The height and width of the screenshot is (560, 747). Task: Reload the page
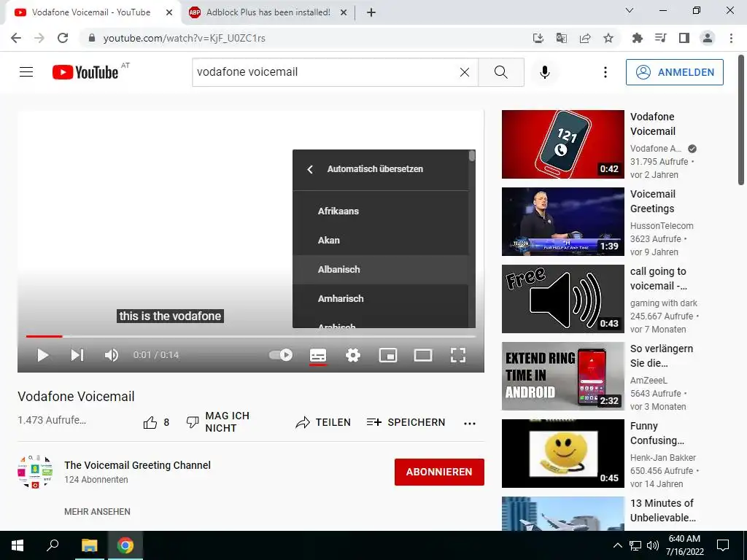63,38
